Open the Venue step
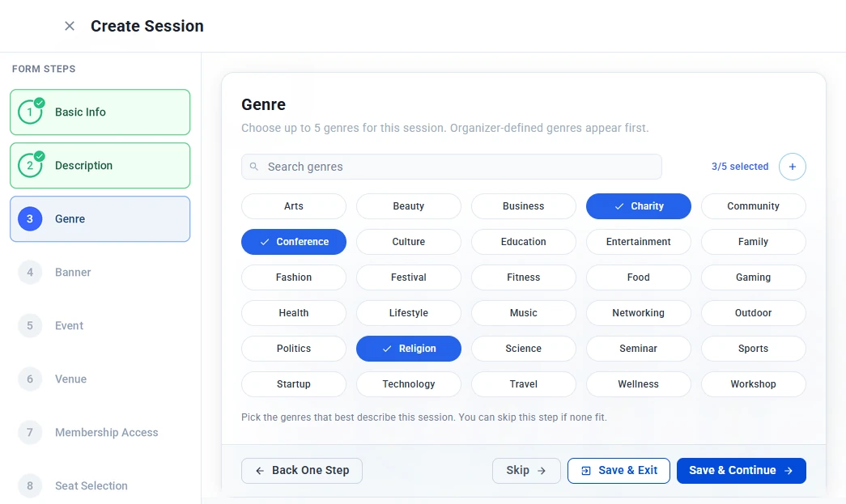846x504 pixels. coord(100,379)
